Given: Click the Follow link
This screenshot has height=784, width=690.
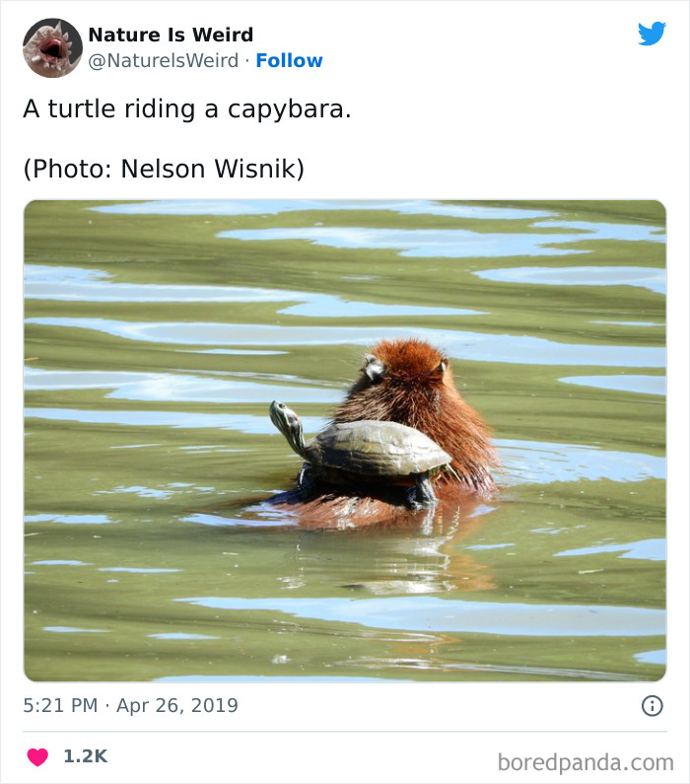Looking at the screenshot, I should (x=289, y=60).
